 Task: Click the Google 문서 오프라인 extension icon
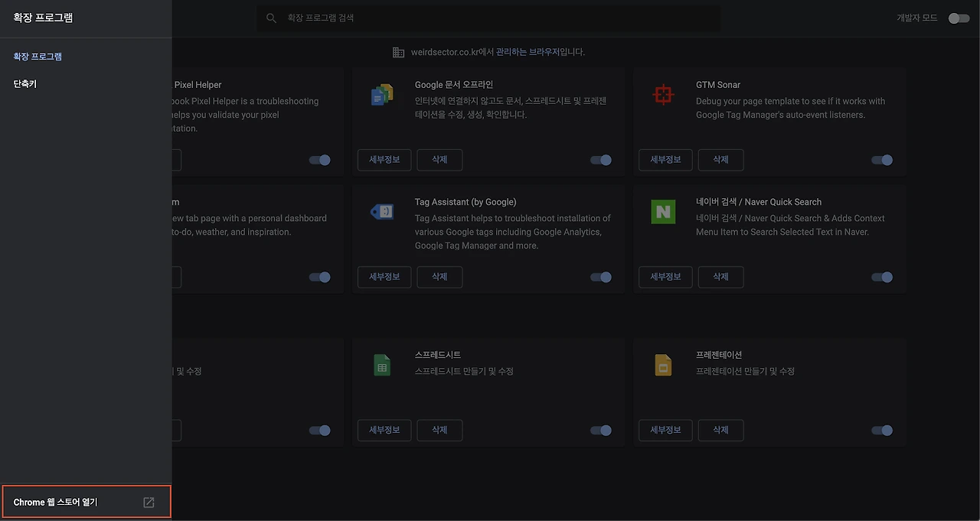coord(382,95)
